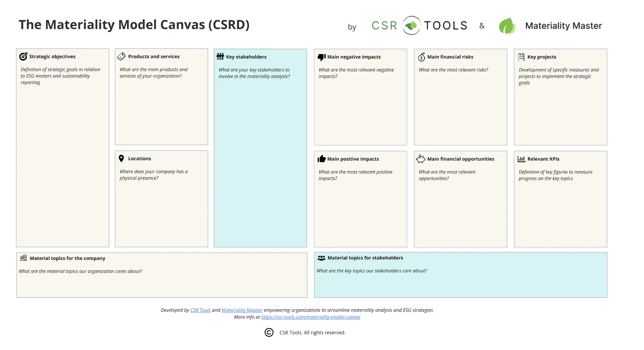Click the Products and services tag icon
The image size is (644, 350).
click(x=121, y=56)
